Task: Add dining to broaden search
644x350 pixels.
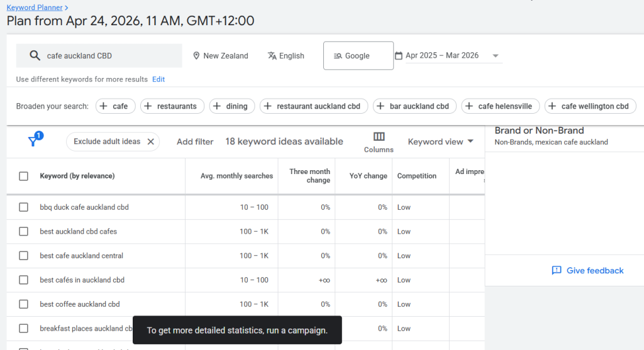Action: 232,106
